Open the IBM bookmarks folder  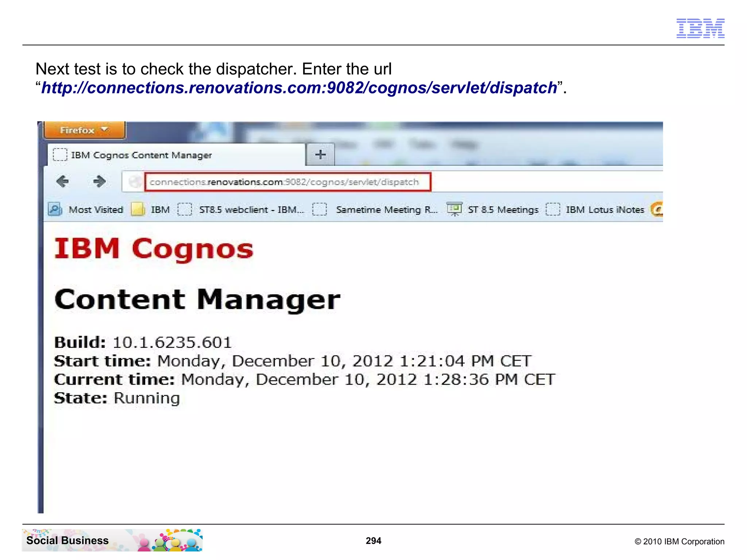[x=151, y=210]
